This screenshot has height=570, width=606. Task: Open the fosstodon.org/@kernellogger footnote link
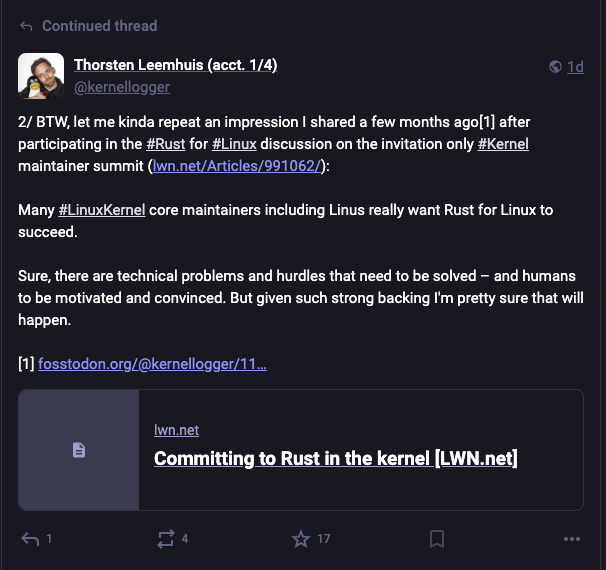tap(152, 364)
